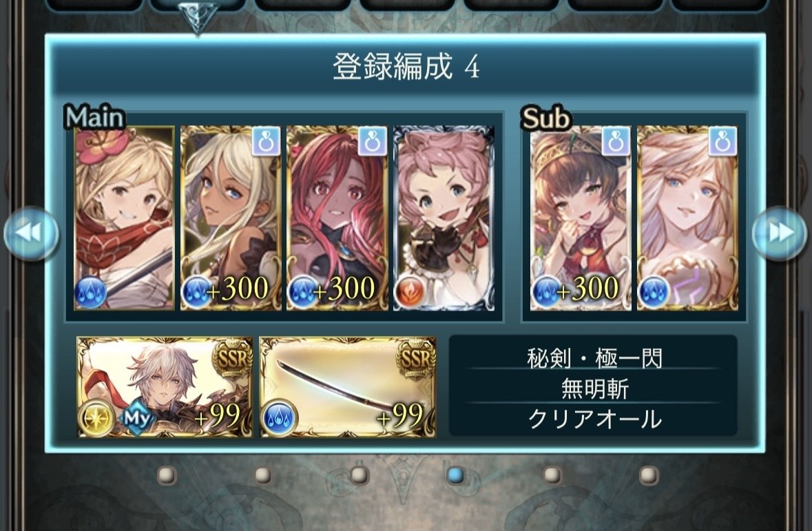Select the first page indicator dot

tap(167, 475)
